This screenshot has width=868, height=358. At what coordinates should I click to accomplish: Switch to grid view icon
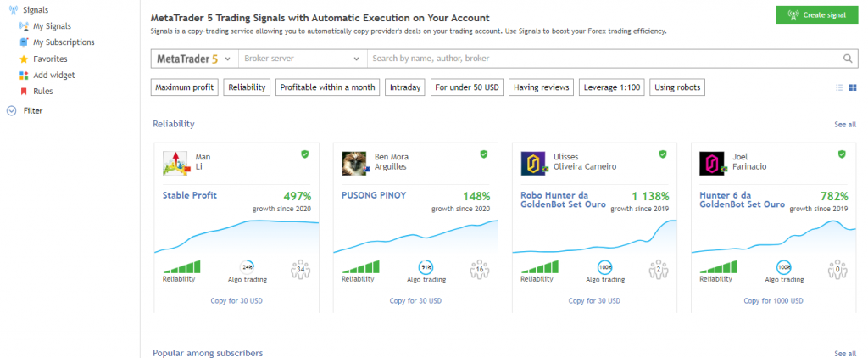pyautogui.click(x=853, y=87)
